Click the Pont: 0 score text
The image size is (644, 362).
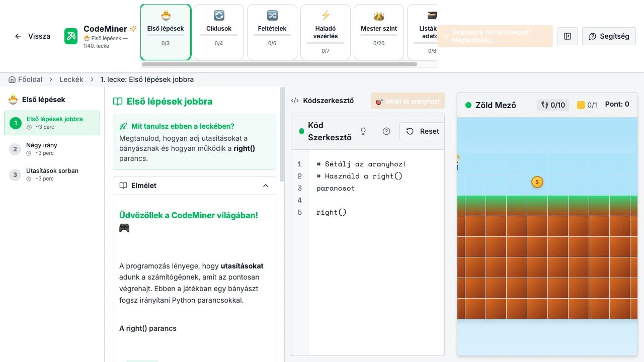(x=617, y=105)
